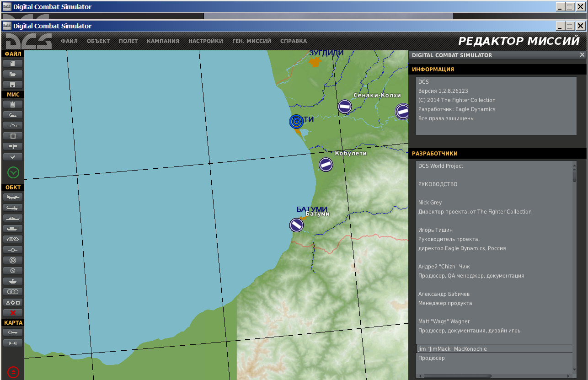Click the red exit eject button
Image resolution: width=588 pixels, height=380 pixels.
13,372
